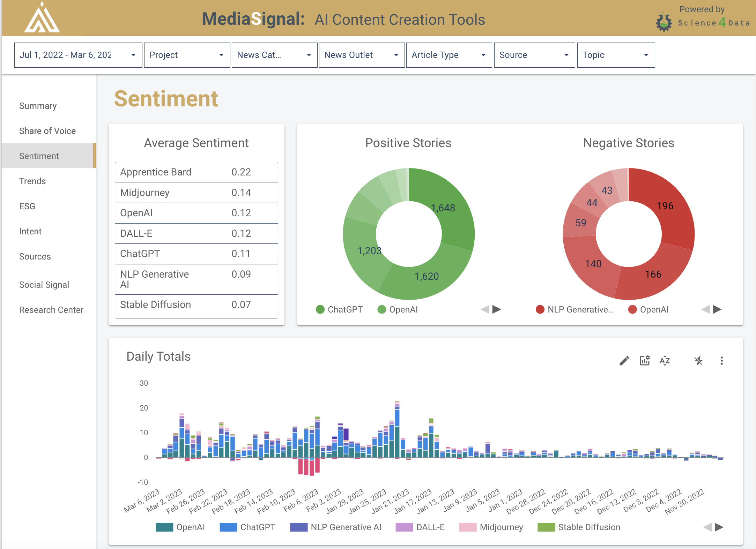
Task: Click the MediaSignal triangle logo
Action: [x=42, y=17]
